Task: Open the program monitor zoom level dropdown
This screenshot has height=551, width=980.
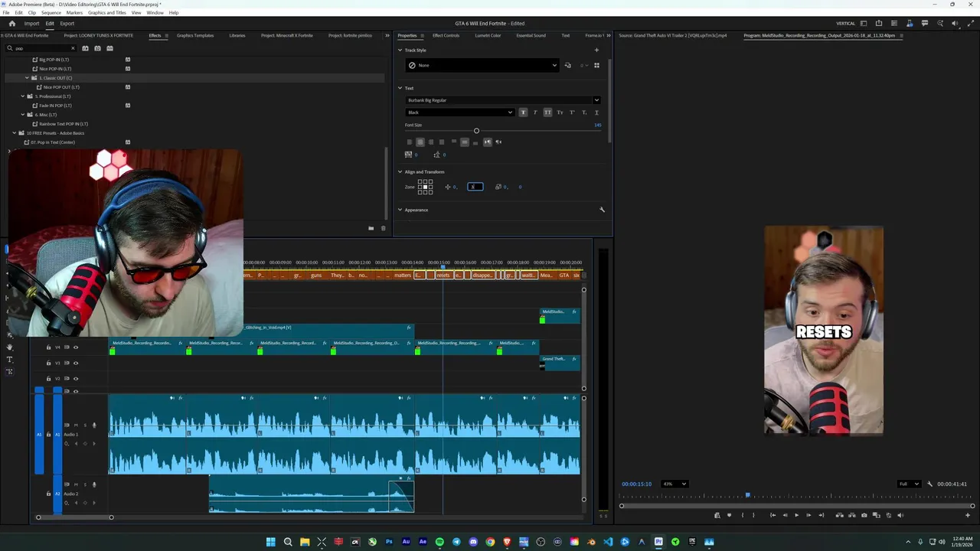Action: point(675,484)
